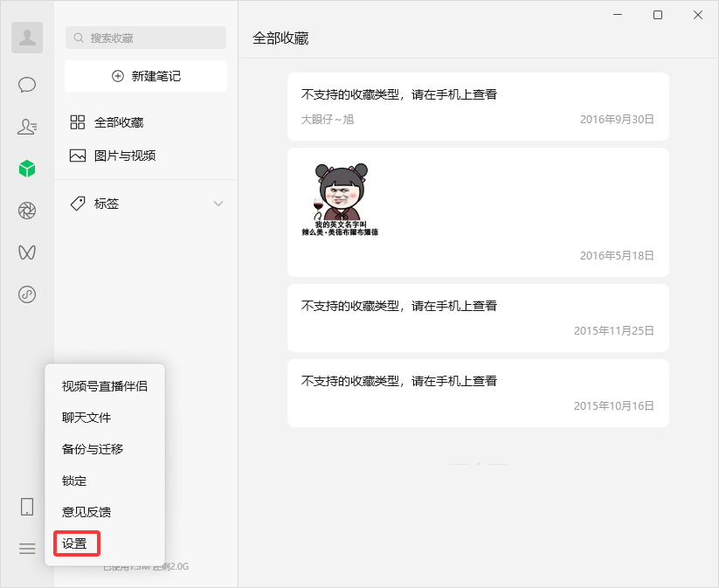Open 聊天文件 from the popup menu
This screenshot has width=719, height=588.
87,417
